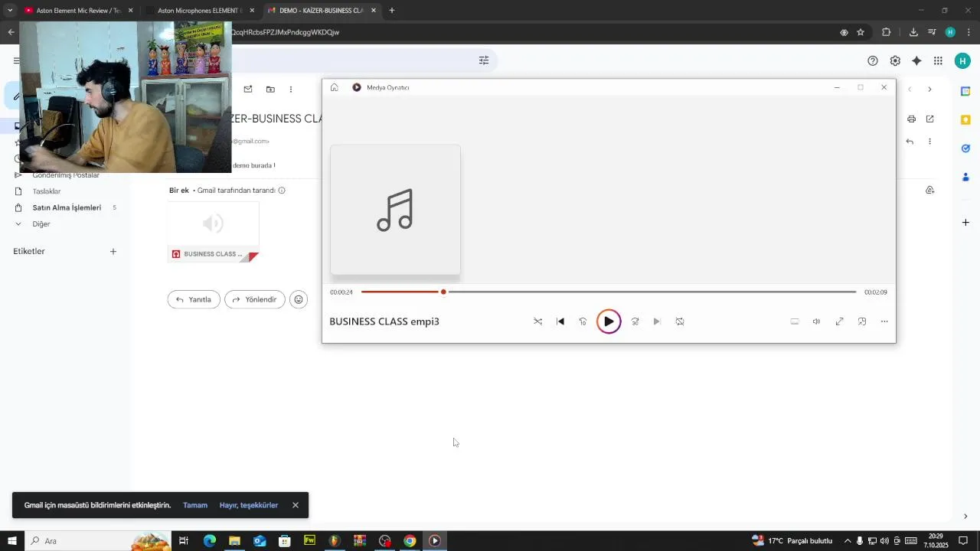980x551 pixels.
Task: Open the Gmail settings gear
Action: point(895,60)
